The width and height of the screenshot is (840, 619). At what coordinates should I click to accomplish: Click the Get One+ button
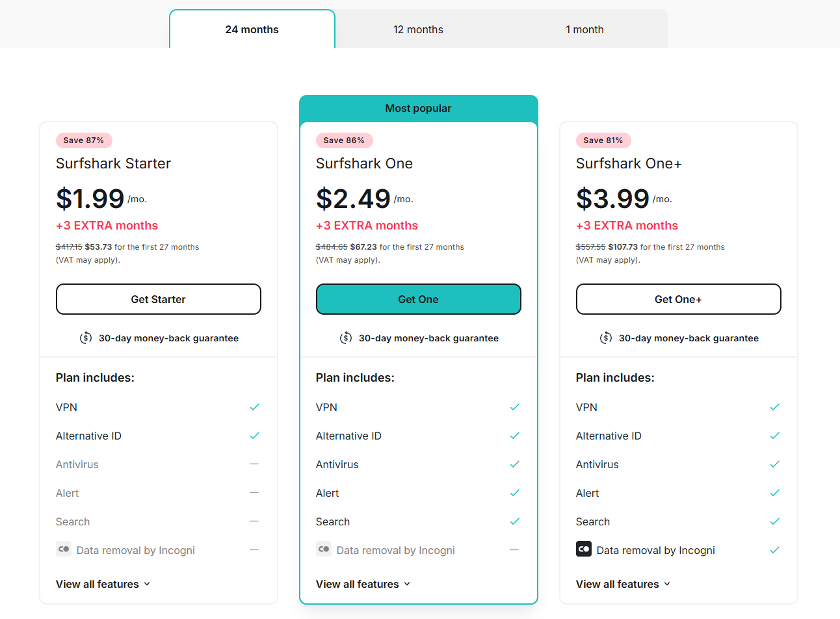679,299
